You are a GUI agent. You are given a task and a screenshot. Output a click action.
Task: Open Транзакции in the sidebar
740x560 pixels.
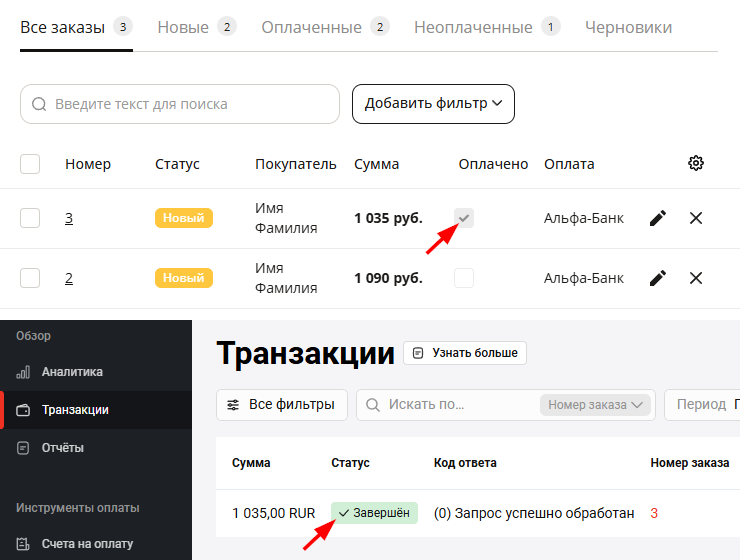[x=96, y=410]
